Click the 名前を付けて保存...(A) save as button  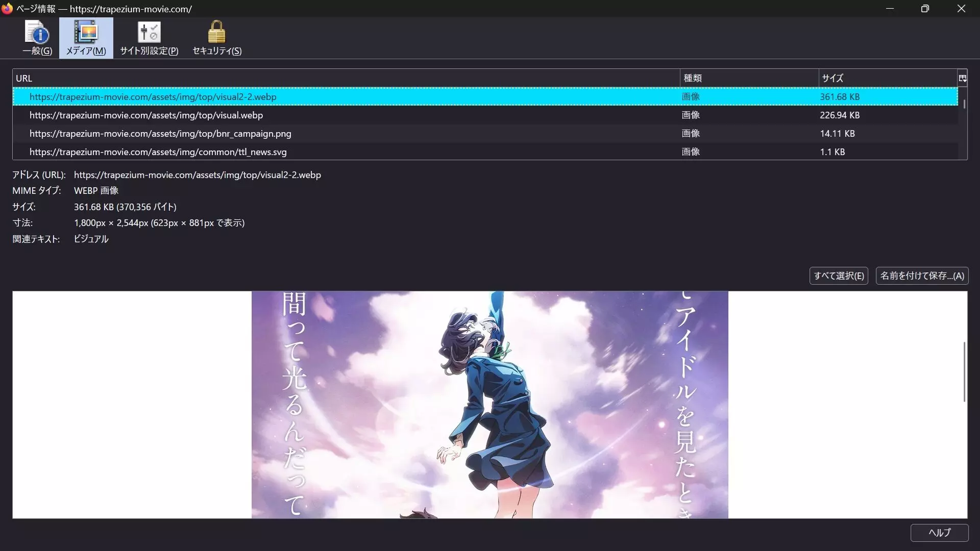pos(922,276)
